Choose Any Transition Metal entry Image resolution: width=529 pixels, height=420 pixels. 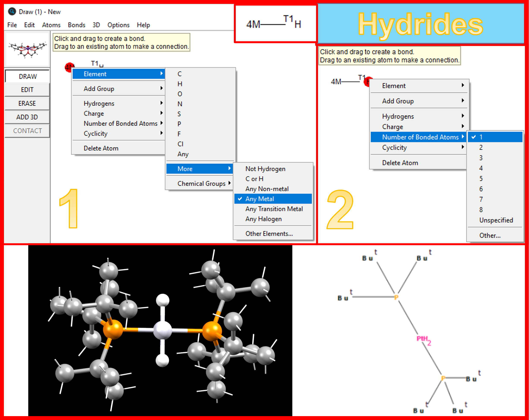click(274, 209)
